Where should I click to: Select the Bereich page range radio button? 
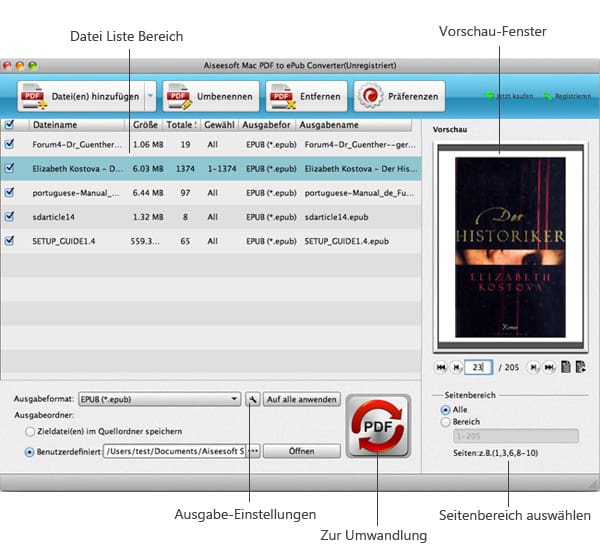pos(445,422)
